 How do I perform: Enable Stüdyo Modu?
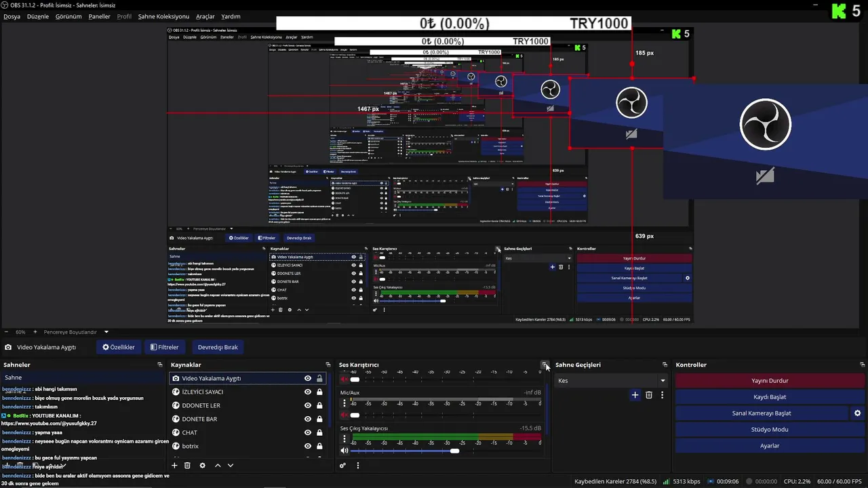pyautogui.click(x=770, y=429)
